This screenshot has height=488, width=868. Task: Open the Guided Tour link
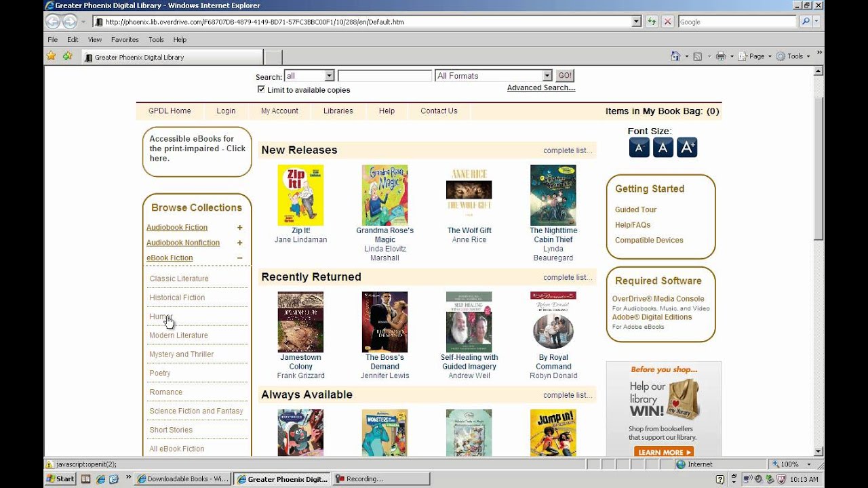point(635,210)
